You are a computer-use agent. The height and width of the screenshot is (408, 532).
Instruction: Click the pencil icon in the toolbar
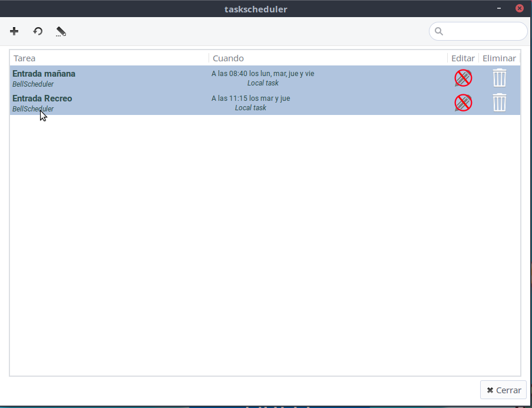click(x=61, y=31)
